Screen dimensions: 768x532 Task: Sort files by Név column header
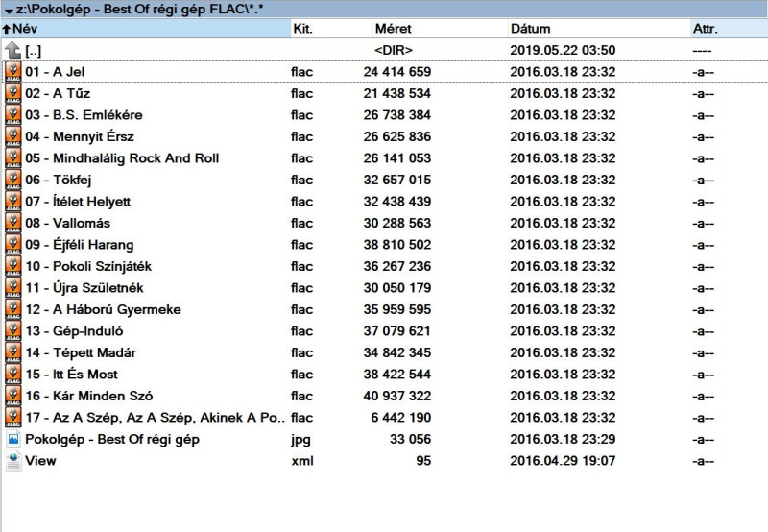(x=147, y=29)
